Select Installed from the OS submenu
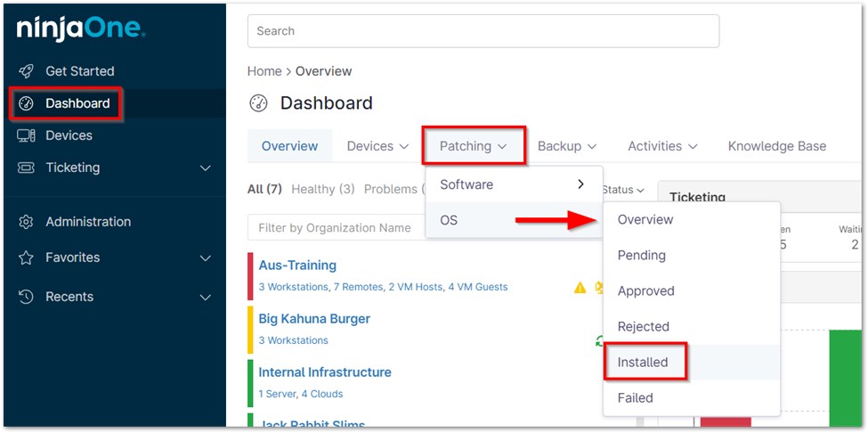The height and width of the screenshot is (433, 868). click(643, 363)
